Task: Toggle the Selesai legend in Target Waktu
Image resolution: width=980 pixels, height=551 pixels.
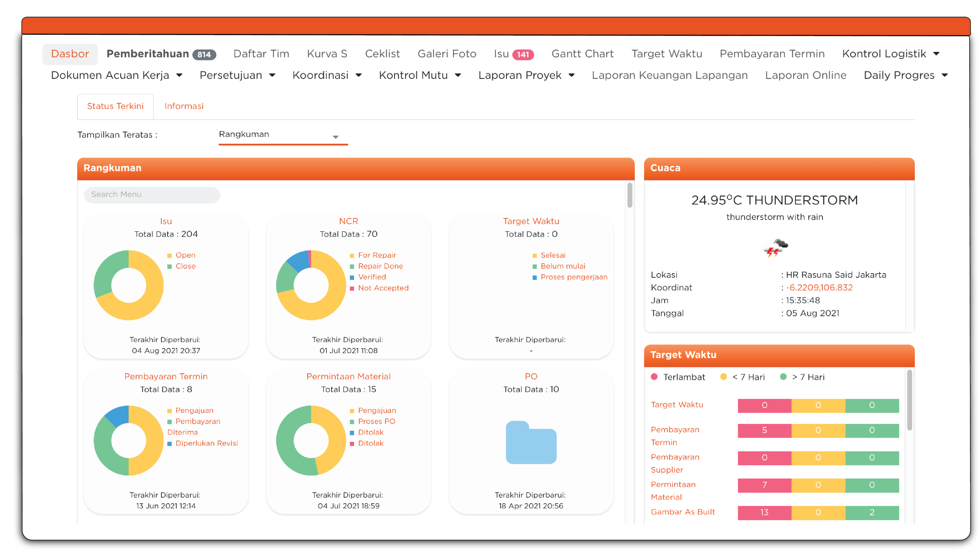Action: coord(549,255)
